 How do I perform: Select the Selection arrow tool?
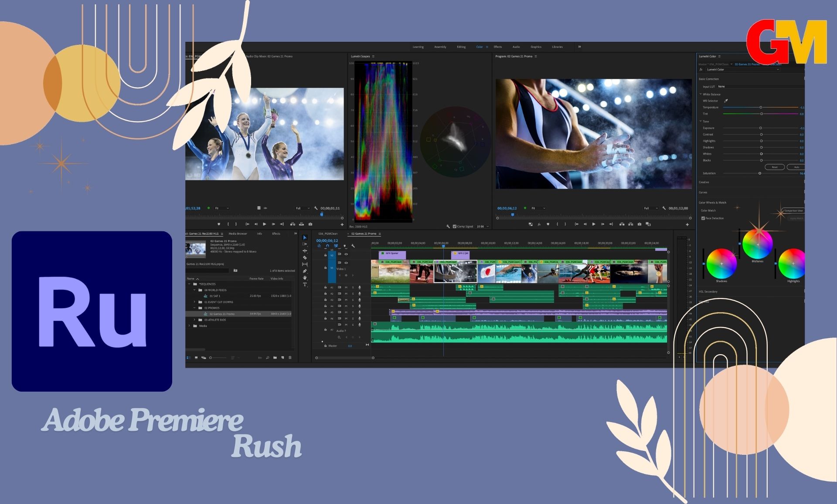(x=305, y=238)
